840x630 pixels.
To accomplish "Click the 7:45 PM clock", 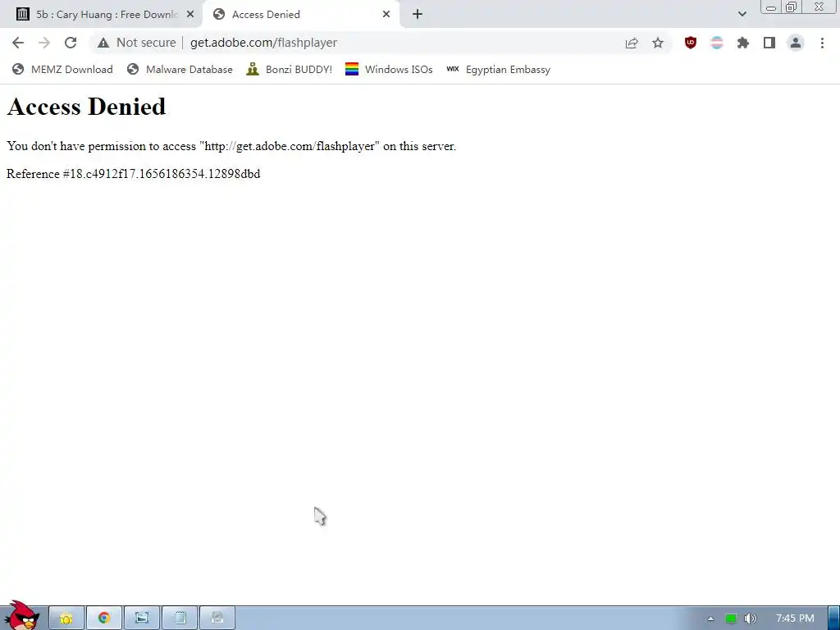I will (795, 619).
